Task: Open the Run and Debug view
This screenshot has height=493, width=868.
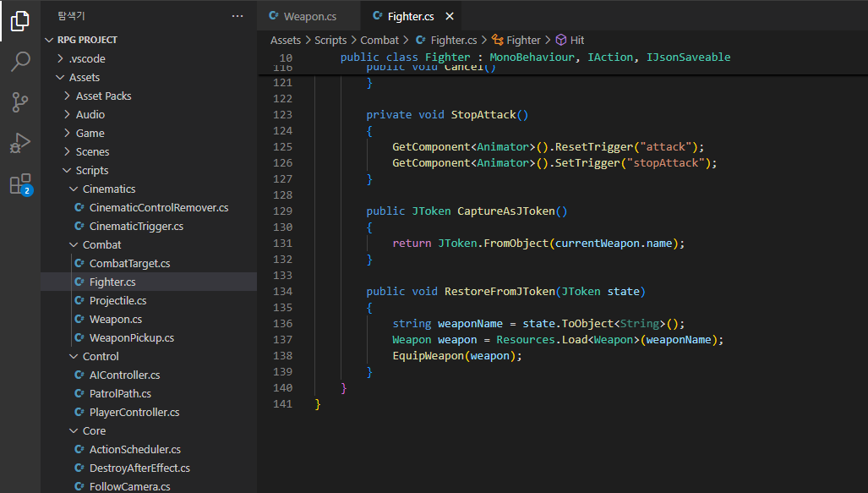Action: pos(20,143)
